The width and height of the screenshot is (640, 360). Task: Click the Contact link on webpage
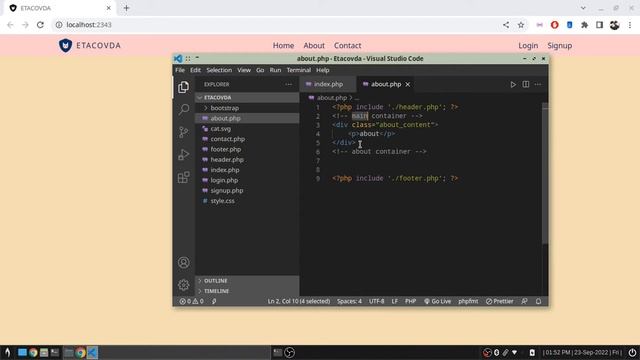347,46
